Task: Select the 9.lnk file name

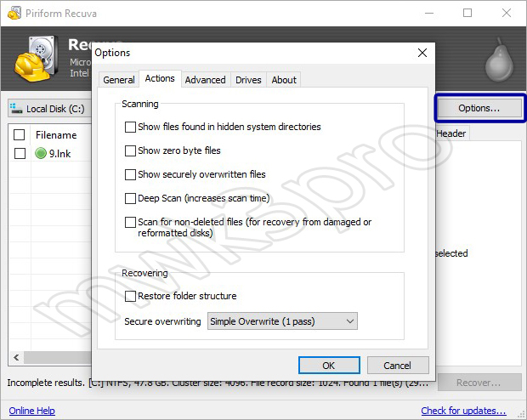Action: click(59, 154)
